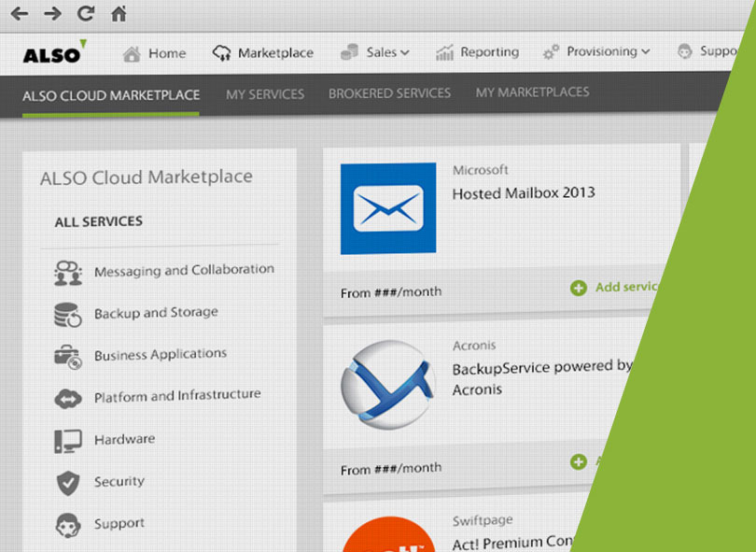756x552 pixels.
Task: Click the browser back arrow
Action: click(20, 13)
